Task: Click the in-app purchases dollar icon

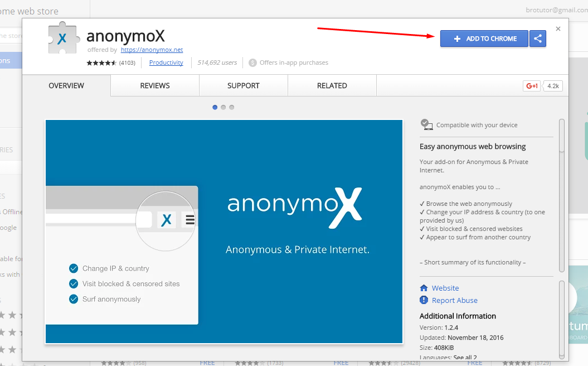Action: coord(252,62)
